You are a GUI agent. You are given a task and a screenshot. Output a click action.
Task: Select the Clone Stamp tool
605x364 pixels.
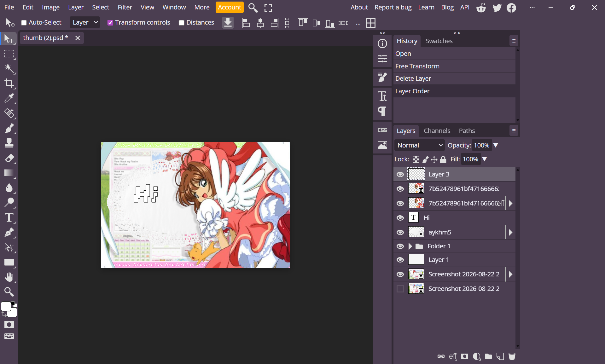coord(9,143)
